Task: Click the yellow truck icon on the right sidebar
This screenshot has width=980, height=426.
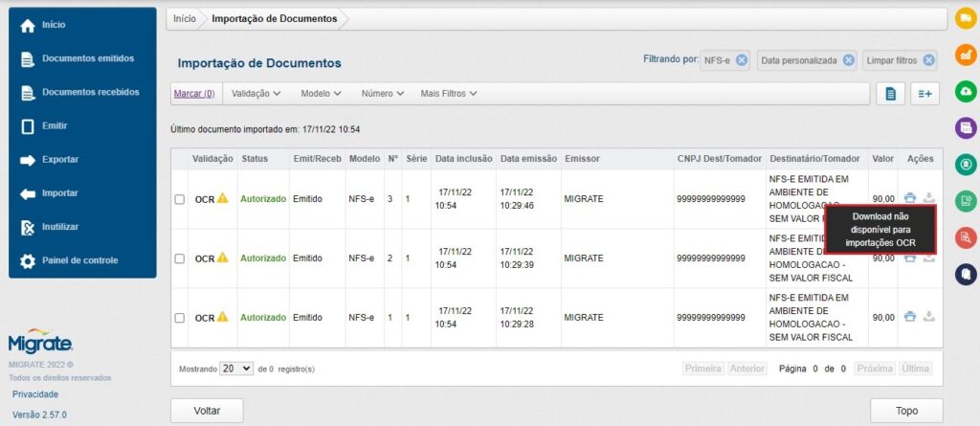Action: pos(966,18)
